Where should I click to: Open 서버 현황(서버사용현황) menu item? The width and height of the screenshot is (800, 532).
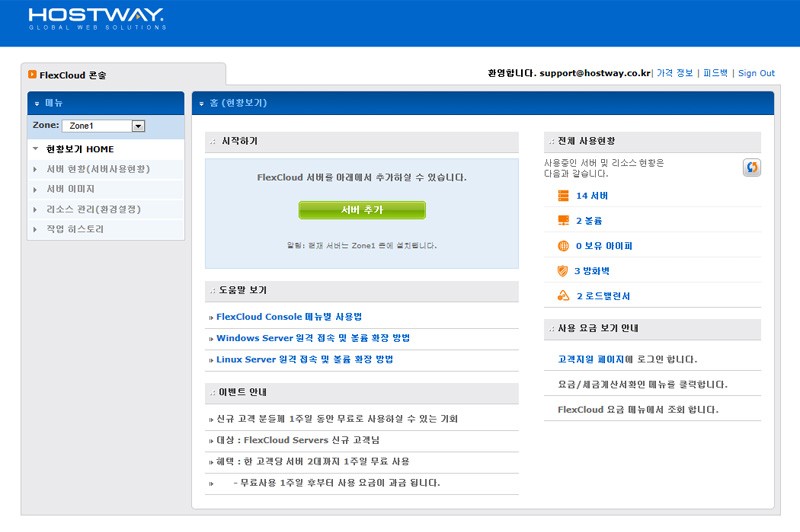(98, 169)
